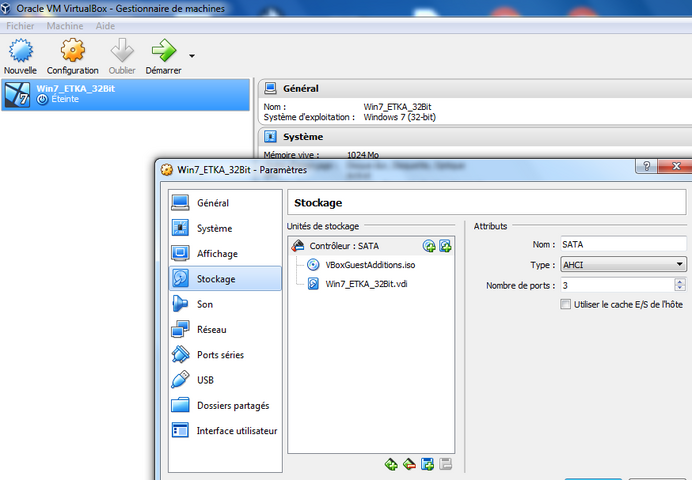Click the Nom input field
The height and width of the screenshot is (480, 692).
coord(623,244)
